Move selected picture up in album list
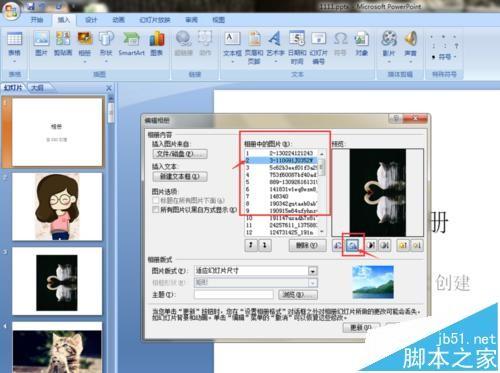The width and height of the screenshot is (500, 373). (251, 245)
